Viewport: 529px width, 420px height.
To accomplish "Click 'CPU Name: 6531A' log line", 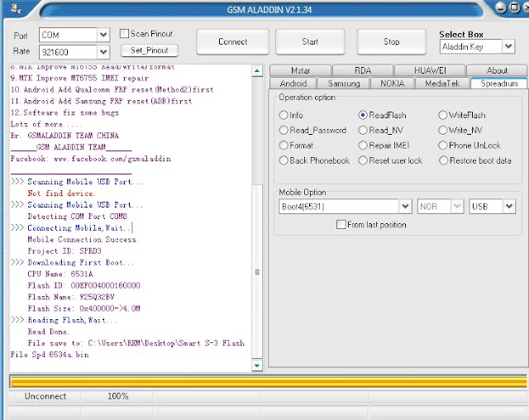I will click(x=60, y=274).
